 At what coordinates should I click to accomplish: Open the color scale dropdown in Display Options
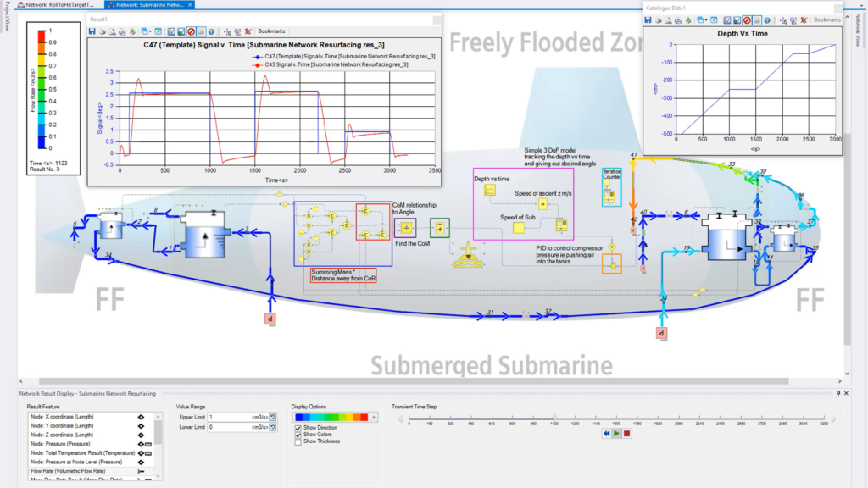[x=374, y=417]
